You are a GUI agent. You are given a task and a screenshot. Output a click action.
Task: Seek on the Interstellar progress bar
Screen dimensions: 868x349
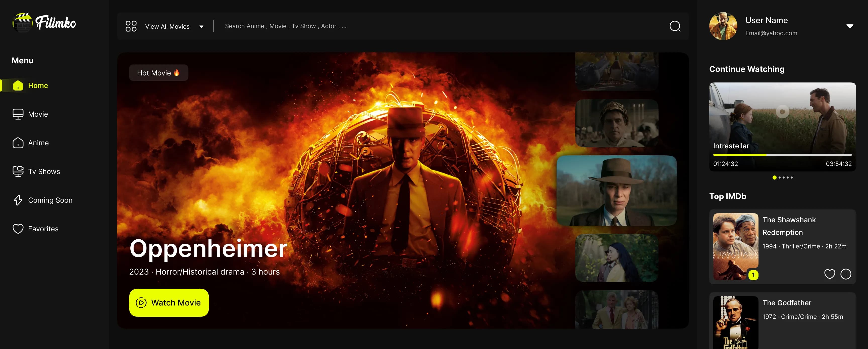[x=782, y=155]
